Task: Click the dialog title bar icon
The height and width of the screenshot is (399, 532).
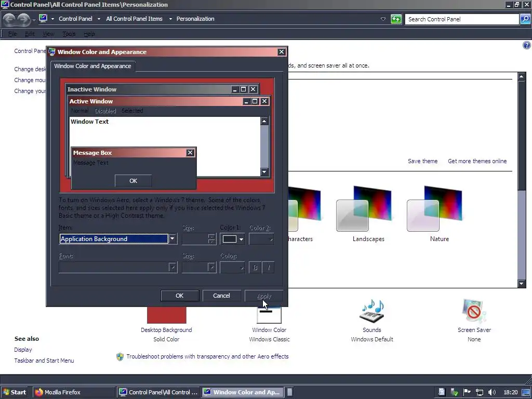Action: (52, 52)
